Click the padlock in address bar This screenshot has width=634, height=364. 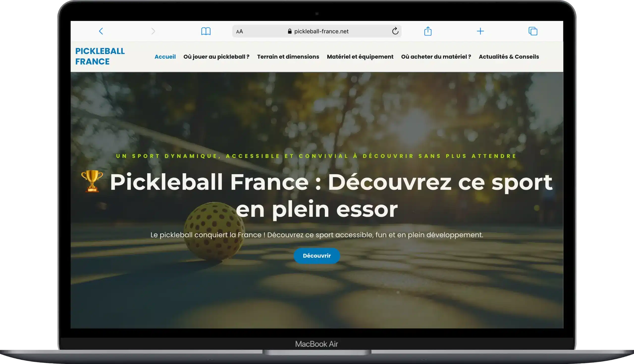[x=290, y=31]
